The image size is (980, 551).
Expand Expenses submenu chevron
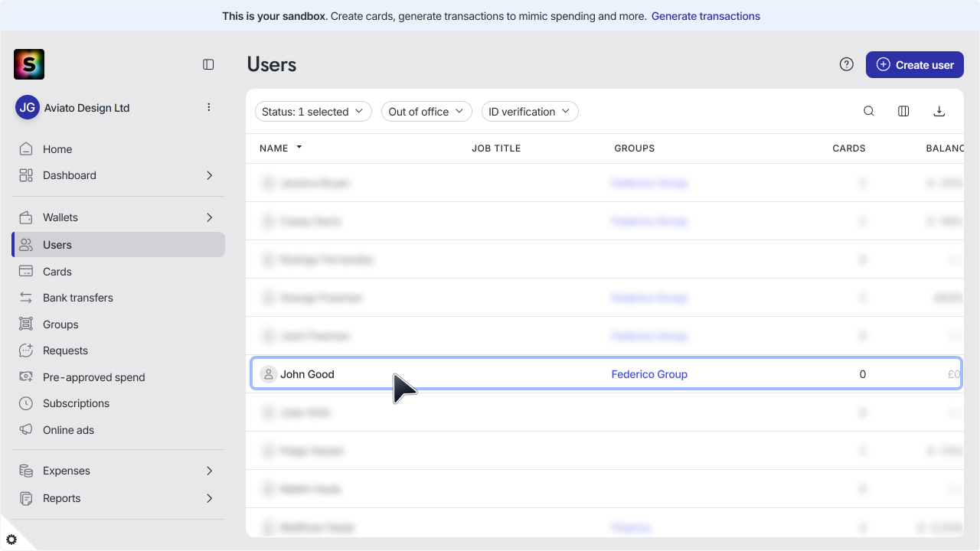[210, 471]
